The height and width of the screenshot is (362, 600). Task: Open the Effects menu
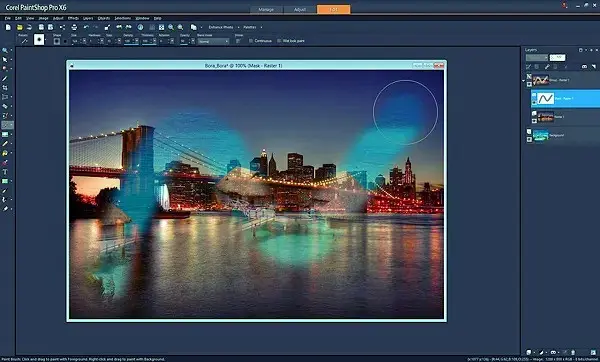click(73, 18)
